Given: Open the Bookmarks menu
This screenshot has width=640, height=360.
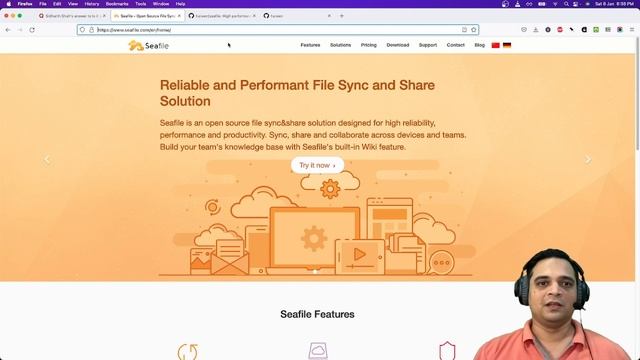Looking at the screenshot, I should pos(117,4).
